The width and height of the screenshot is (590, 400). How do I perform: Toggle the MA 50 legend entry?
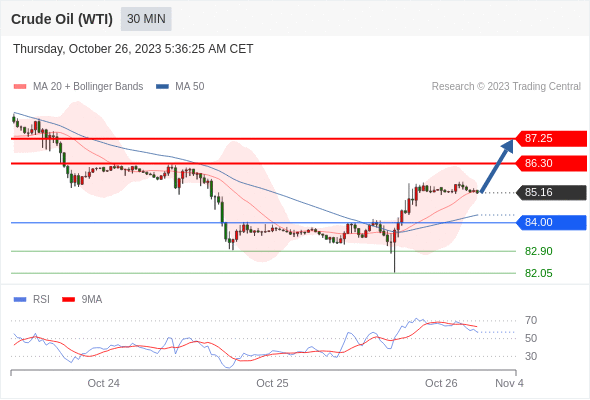[x=180, y=87]
